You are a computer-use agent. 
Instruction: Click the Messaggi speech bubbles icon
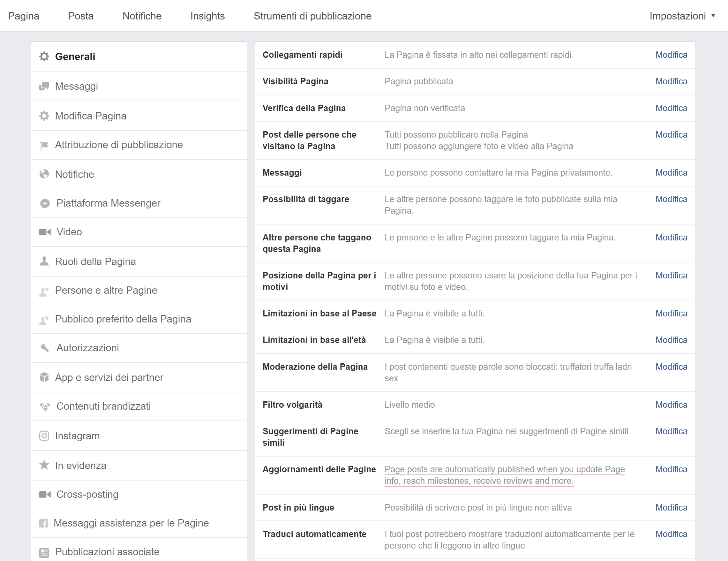[x=44, y=86]
